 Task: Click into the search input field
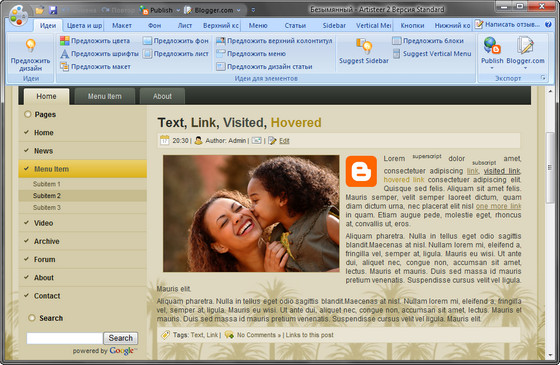tap(65, 338)
